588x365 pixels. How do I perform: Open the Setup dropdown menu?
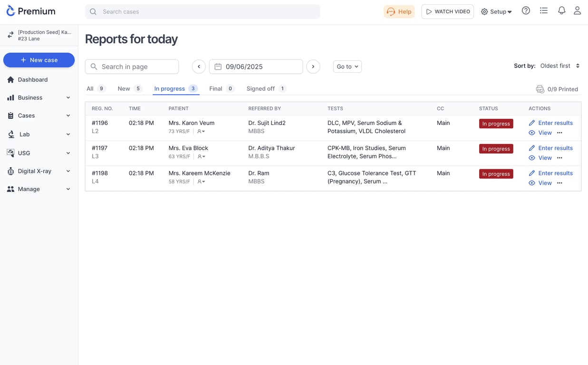[x=496, y=11]
